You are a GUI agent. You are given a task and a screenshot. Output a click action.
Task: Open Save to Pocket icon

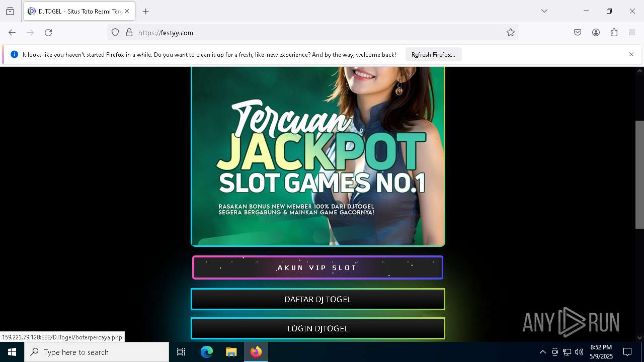pyautogui.click(x=578, y=33)
